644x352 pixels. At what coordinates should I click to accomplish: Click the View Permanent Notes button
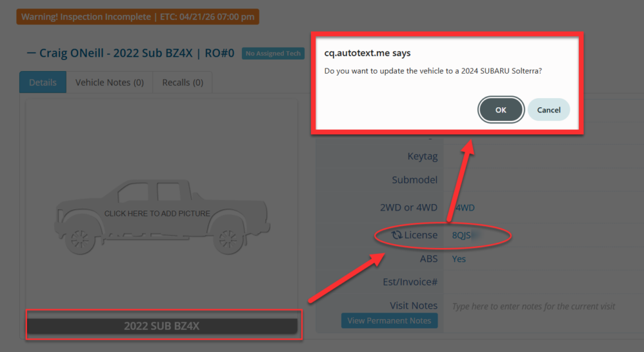389,321
